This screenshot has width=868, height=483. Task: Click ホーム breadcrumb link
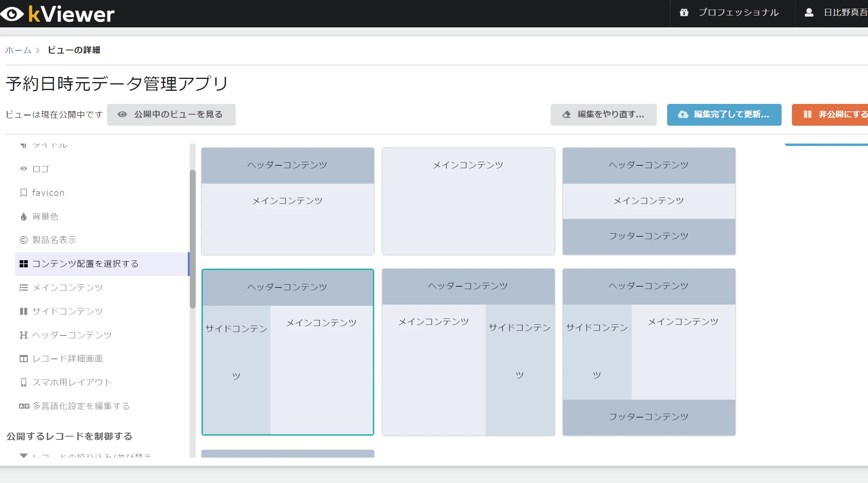click(x=18, y=50)
